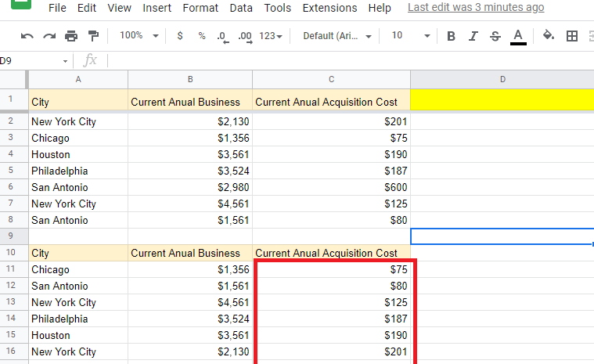Viewport: 594px width, 364px height.
Task: Click the Print icon
Action: [x=71, y=36]
